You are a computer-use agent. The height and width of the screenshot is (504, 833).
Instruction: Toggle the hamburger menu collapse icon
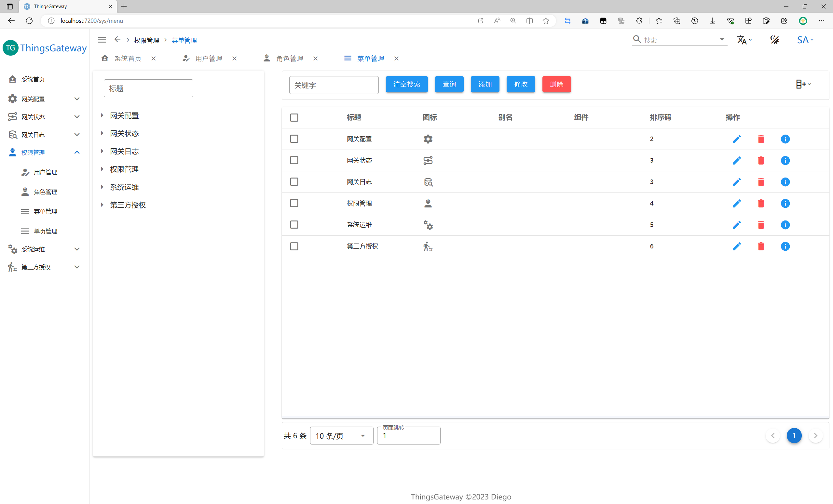point(102,40)
